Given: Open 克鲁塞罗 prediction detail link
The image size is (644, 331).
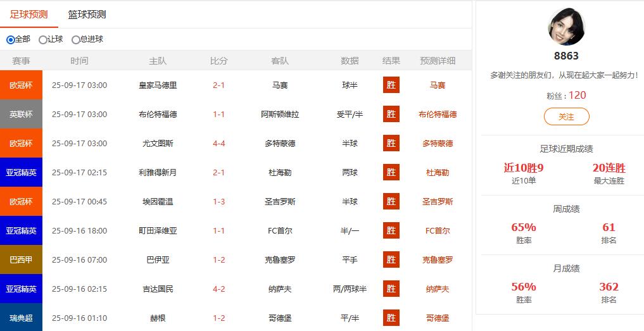Looking at the screenshot, I should 438,260.
